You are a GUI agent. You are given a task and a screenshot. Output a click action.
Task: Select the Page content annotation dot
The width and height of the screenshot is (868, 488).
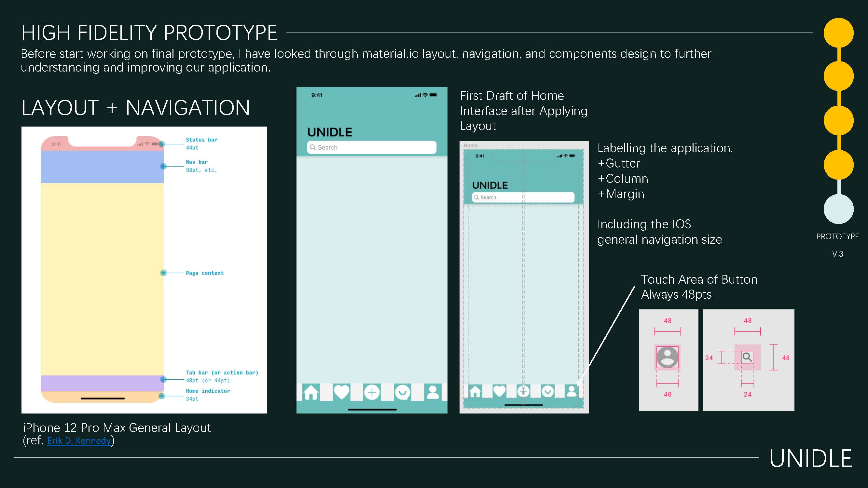(x=163, y=273)
